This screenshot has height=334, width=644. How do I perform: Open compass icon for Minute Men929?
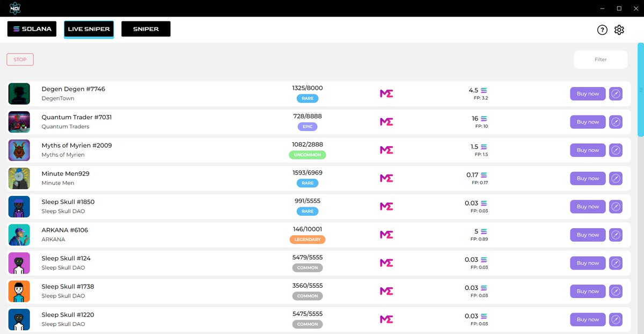616,178
